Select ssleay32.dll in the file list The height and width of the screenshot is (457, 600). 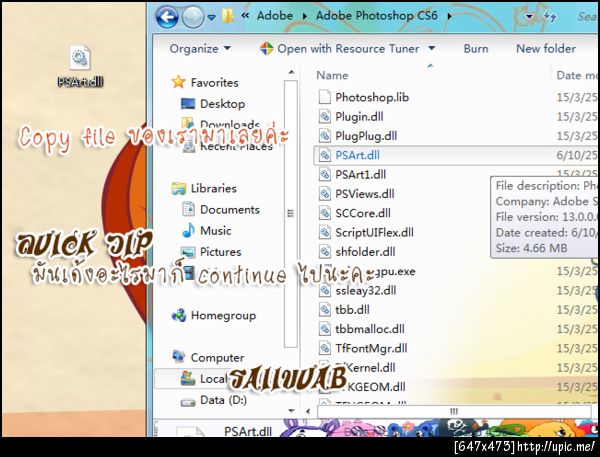pos(365,291)
